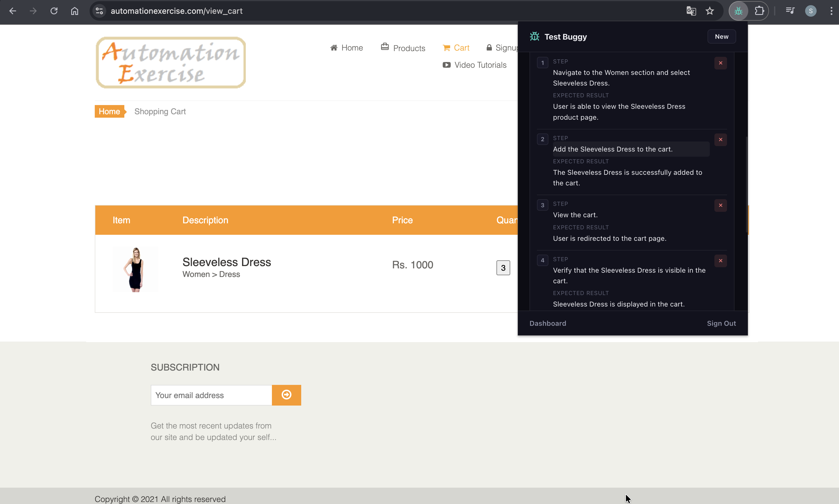Go to browser home page icon
This screenshot has width=839, height=504.
pyautogui.click(x=74, y=11)
